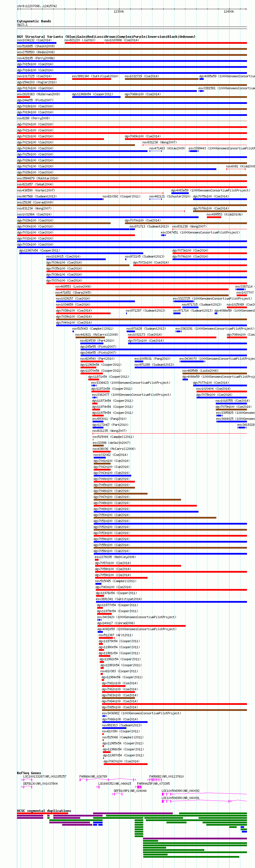Select variant nsv967566 (Sudmant2013)
Image resolution: width=255 pixels, height=868 pixels.
tap(37, 196)
